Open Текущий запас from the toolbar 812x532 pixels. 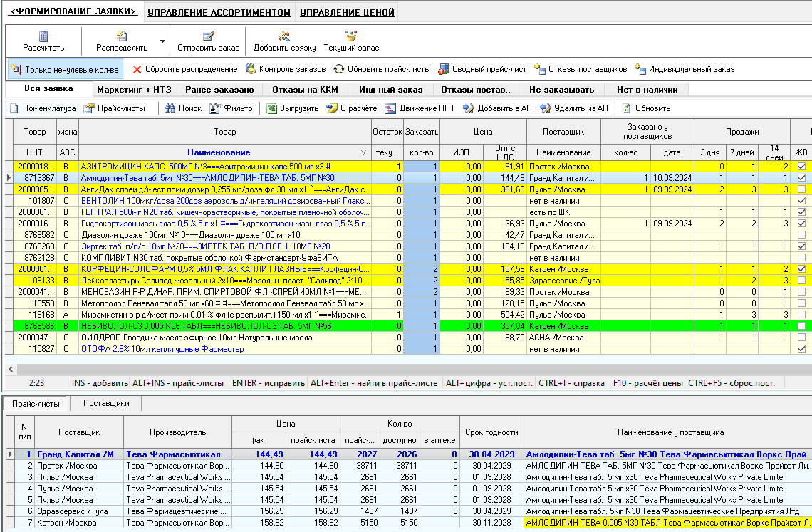[350, 36]
